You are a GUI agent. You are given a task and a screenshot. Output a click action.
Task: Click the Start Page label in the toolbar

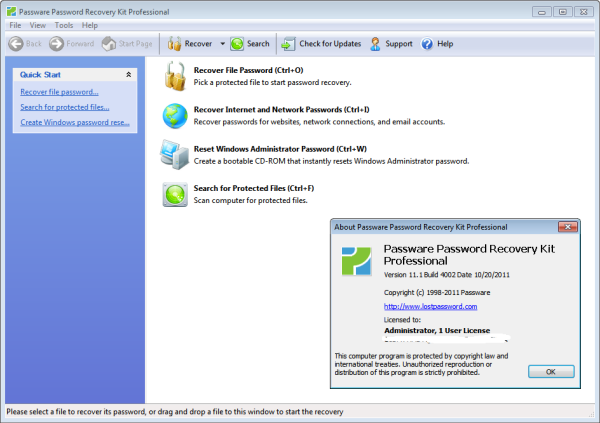(135, 44)
